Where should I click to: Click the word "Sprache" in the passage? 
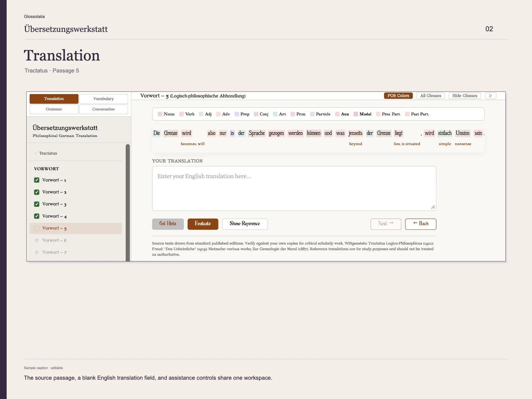click(x=257, y=133)
